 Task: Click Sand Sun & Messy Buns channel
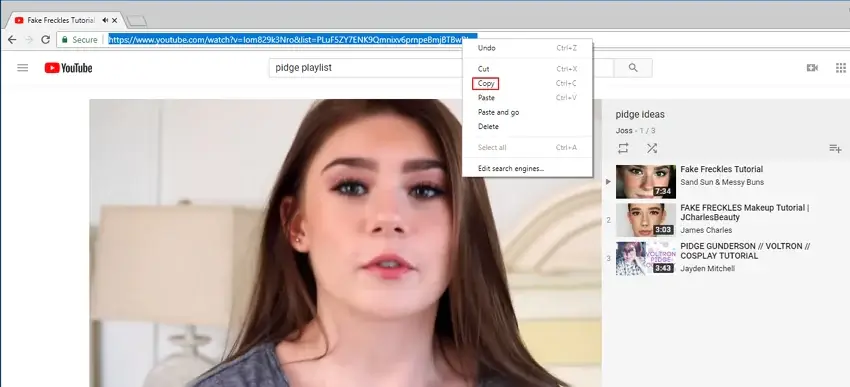722,182
